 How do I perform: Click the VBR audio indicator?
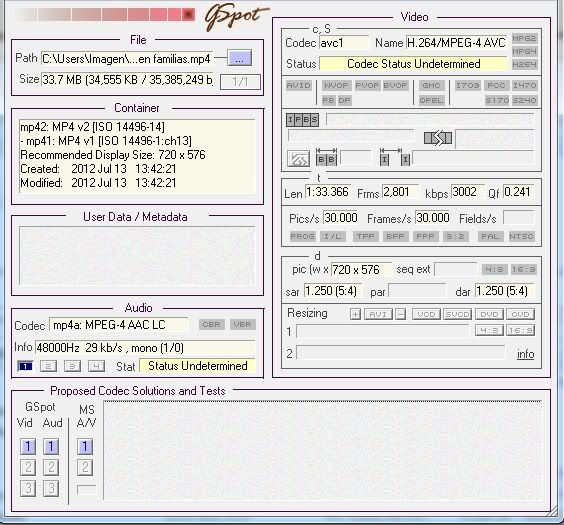click(x=242, y=324)
